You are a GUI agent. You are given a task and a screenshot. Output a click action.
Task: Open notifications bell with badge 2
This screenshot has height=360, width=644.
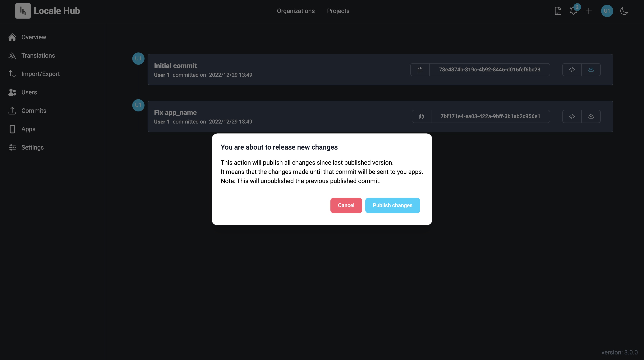click(573, 11)
